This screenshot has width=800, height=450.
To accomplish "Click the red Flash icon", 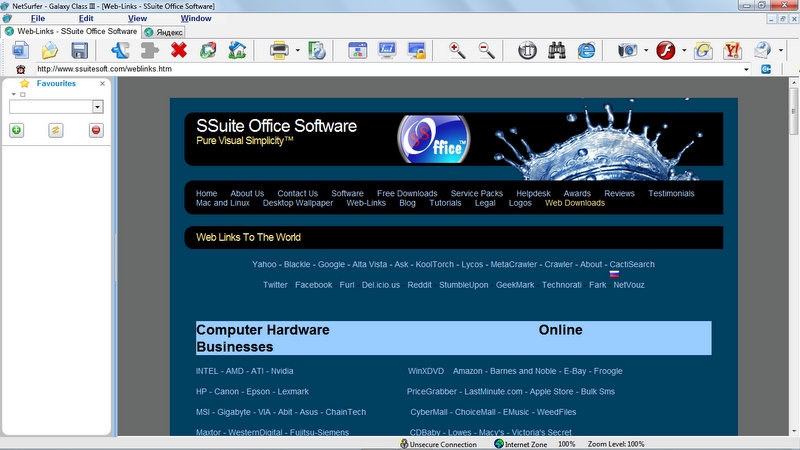I will (666, 51).
